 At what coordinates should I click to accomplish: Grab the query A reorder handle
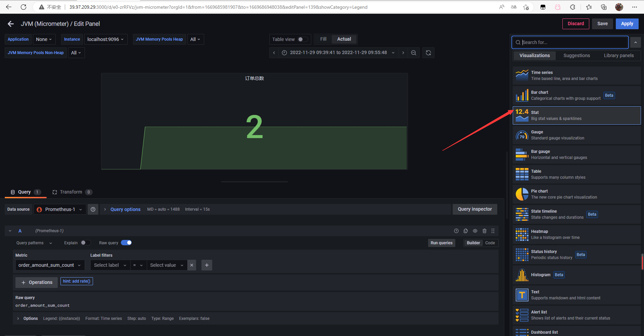pos(493,231)
